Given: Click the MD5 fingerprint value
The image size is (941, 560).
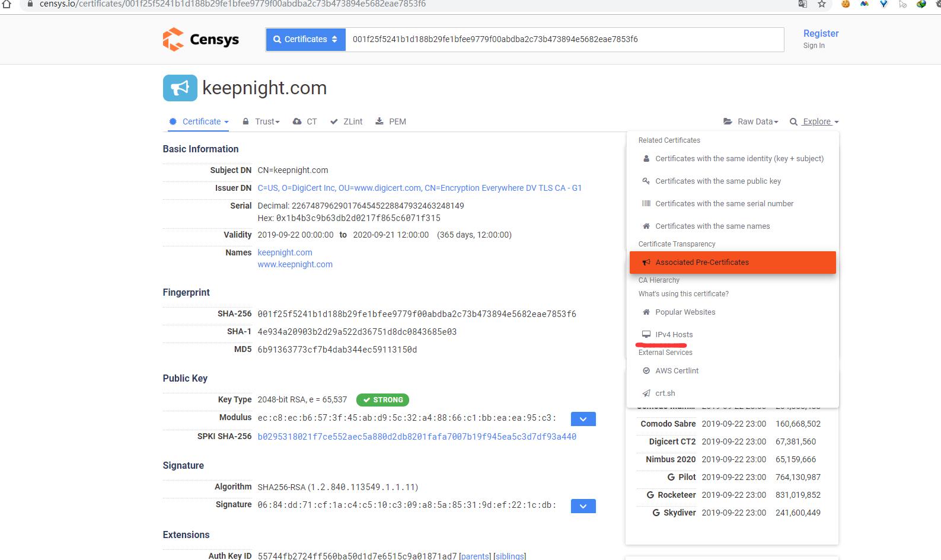Looking at the screenshot, I should click(337, 350).
